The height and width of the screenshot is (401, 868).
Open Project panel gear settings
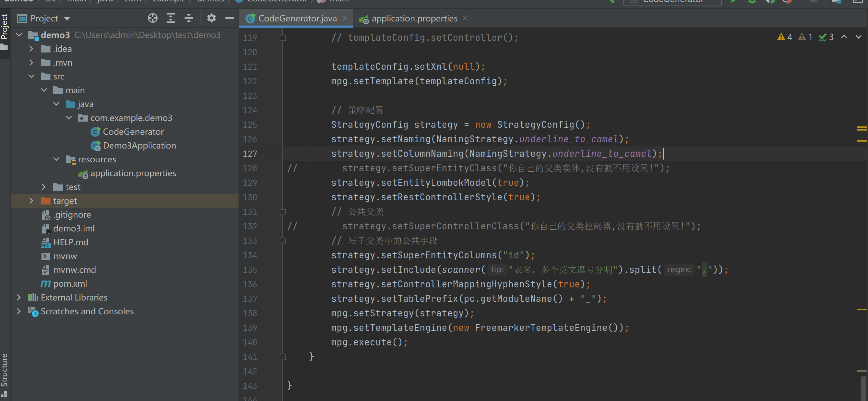click(x=211, y=18)
